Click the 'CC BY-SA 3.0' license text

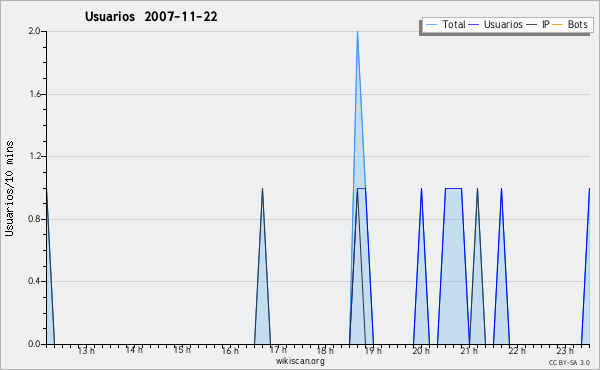(569, 363)
